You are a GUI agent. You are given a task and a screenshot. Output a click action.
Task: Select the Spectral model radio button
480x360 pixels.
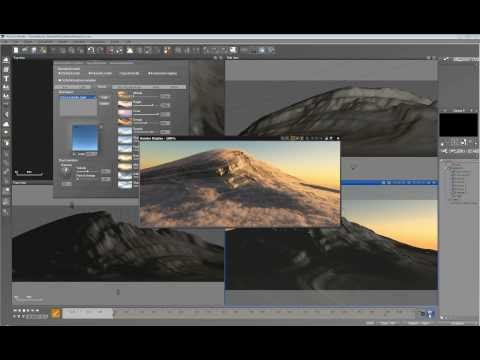click(130, 73)
